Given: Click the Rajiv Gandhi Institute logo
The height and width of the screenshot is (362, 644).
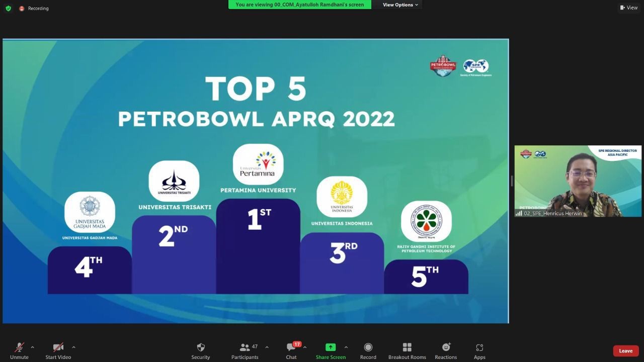Looking at the screenshot, I should pos(426,221).
